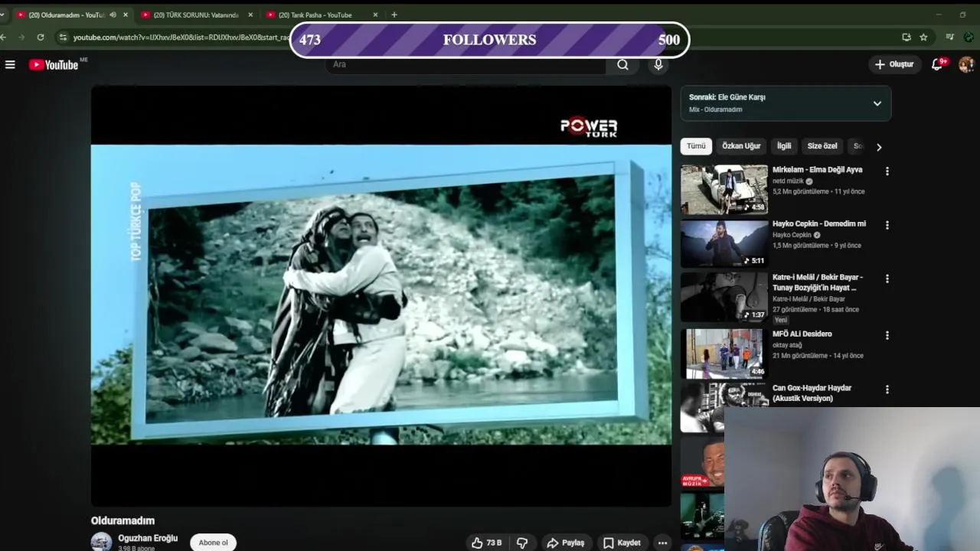Open the Can Gox-Haydar Haydar title
The height and width of the screenshot is (551, 980).
(812, 393)
